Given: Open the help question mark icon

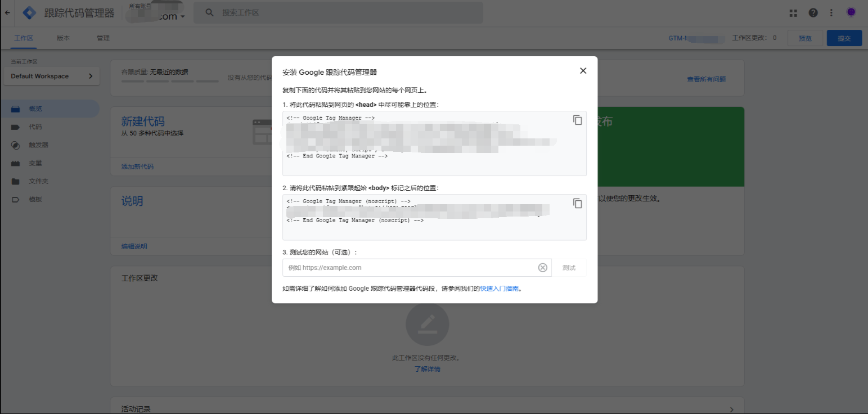Looking at the screenshot, I should [x=813, y=12].
